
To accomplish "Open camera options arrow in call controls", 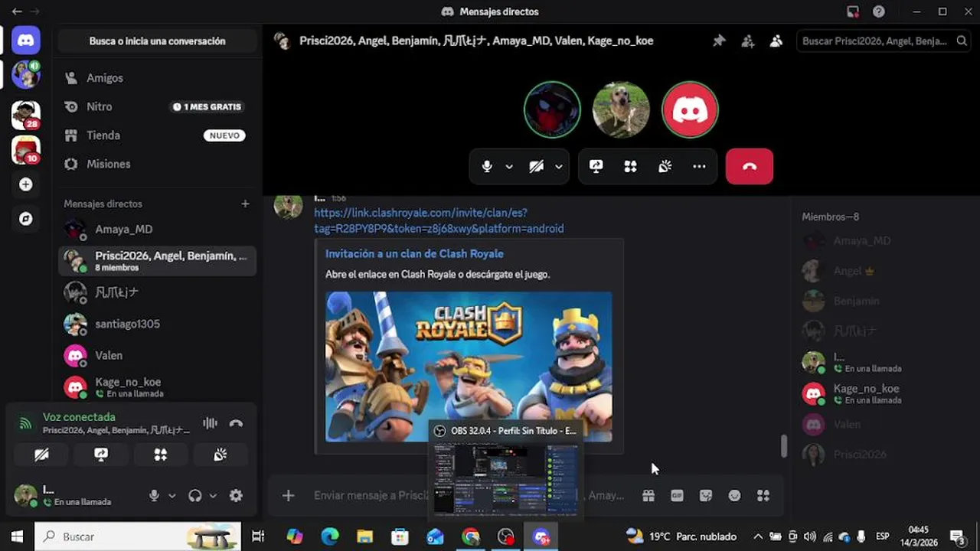I will [559, 166].
